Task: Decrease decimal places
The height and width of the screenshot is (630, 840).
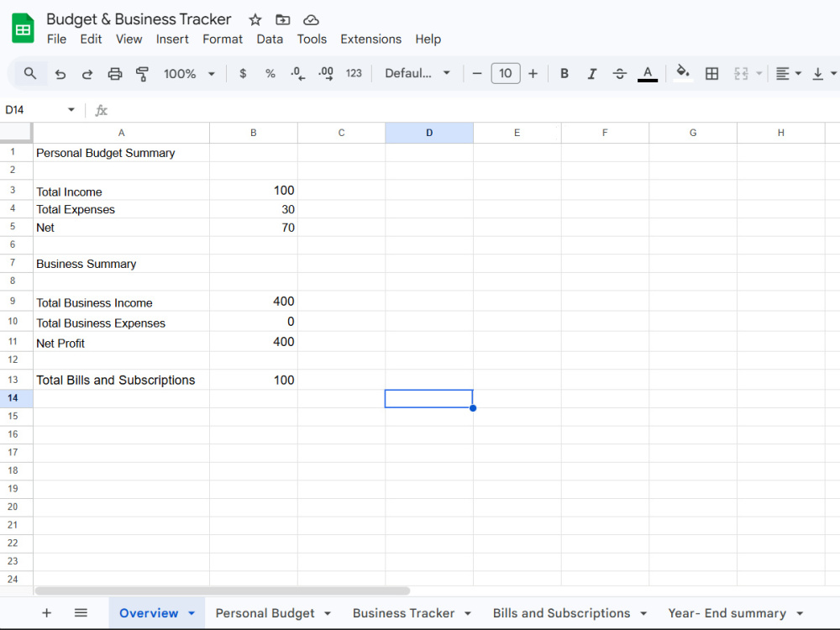Action: point(298,73)
